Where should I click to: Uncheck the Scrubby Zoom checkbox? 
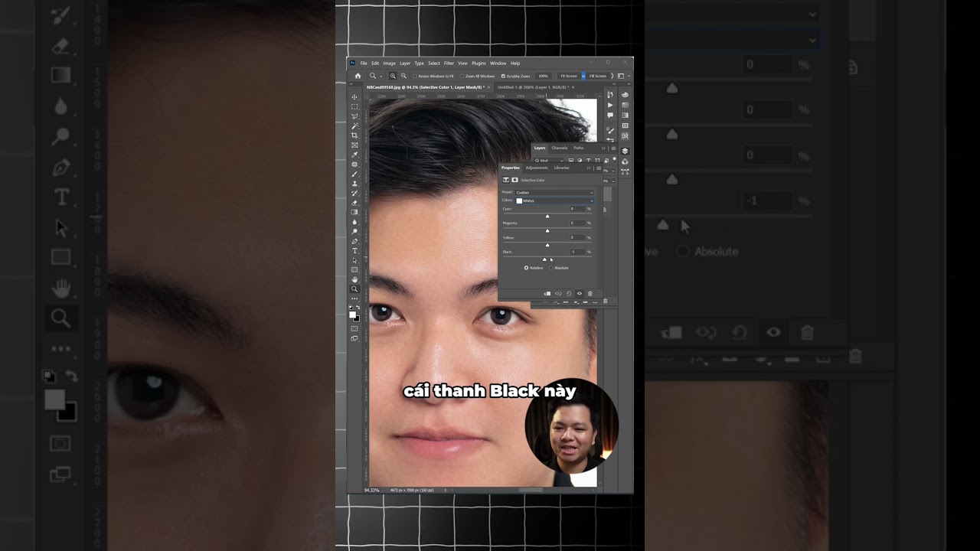(x=503, y=76)
